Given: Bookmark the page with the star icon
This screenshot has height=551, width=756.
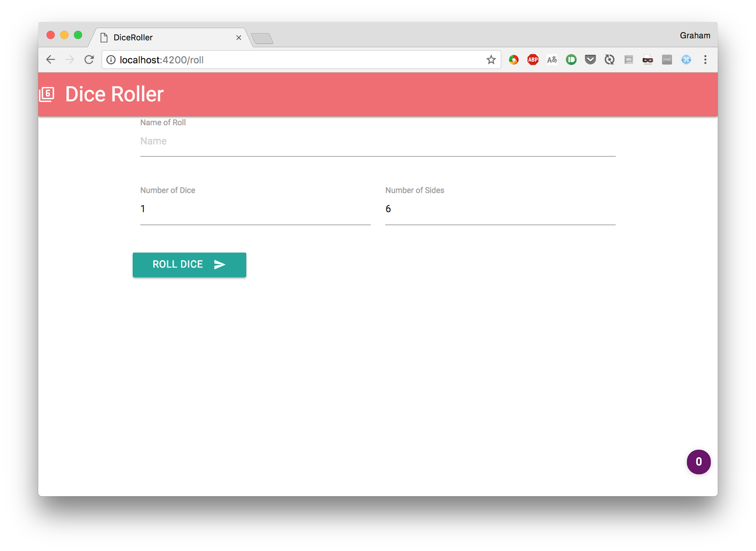Looking at the screenshot, I should click(x=491, y=60).
